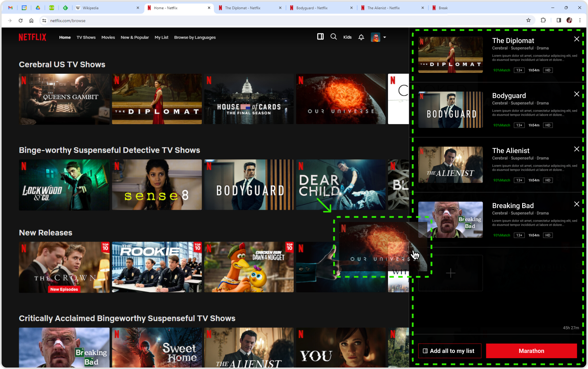Expand the profile avatar dropdown arrow
Viewport: 588px width, 369px height.
tap(384, 37)
